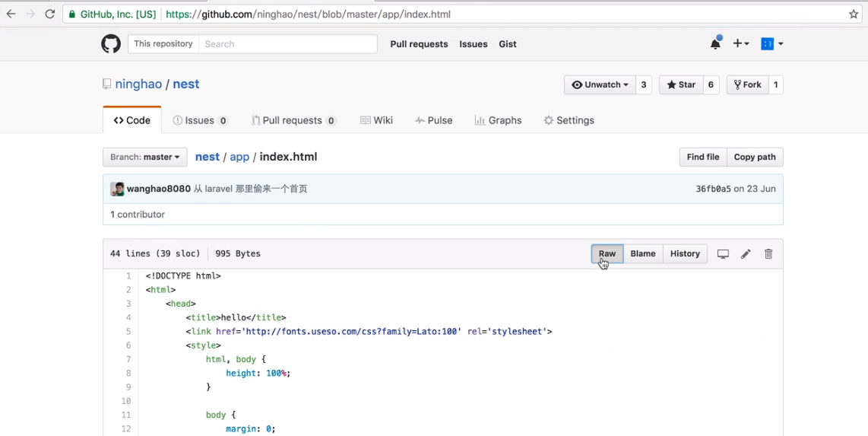Open the Settings tab
The height and width of the screenshot is (436, 868).
point(569,120)
